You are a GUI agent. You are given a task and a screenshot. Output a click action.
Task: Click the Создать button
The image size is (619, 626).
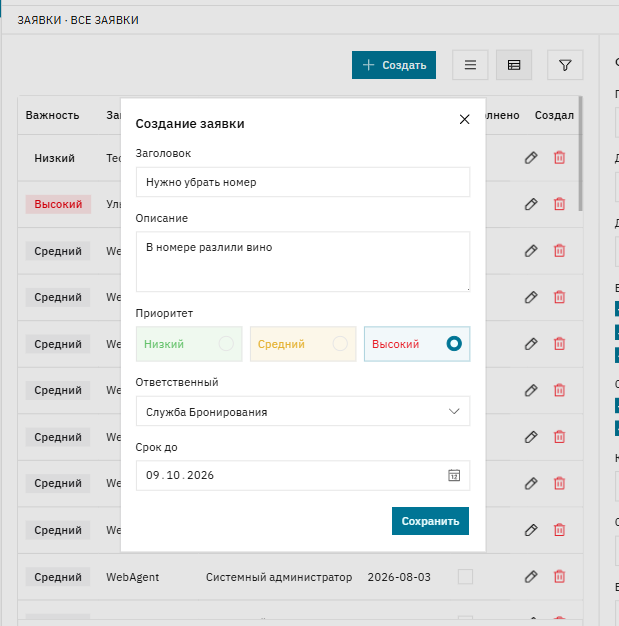coord(394,65)
